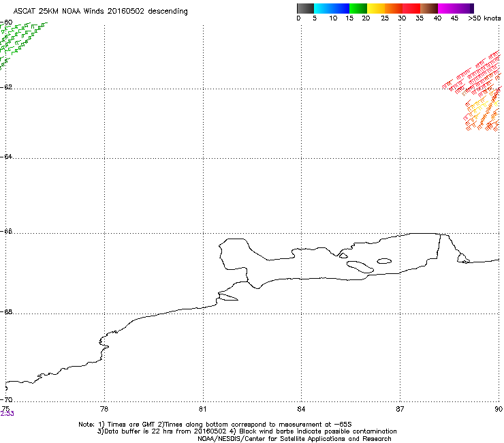The height and width of the screenshot is (443, 504).
Task: Click the purple "2:53" time stamp
Action: [7, 414]
